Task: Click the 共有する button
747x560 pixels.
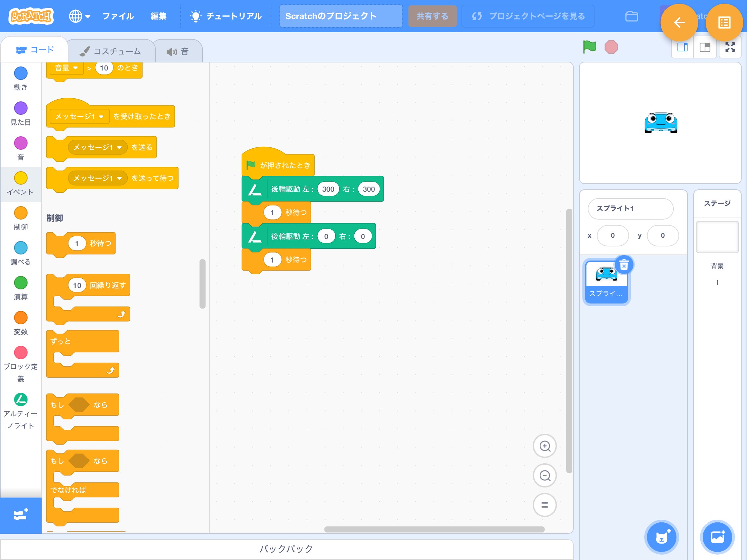Action: pyautogui.click(x=432, y=16)
